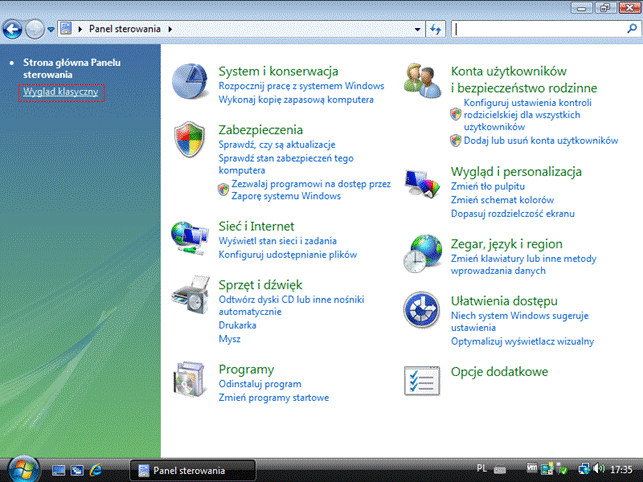Image resolution: width=643 pixels, height=482 pixels.
Task: Click the Forward navigation arrow button
Action: pyautogui.click(x=34, y=29)
